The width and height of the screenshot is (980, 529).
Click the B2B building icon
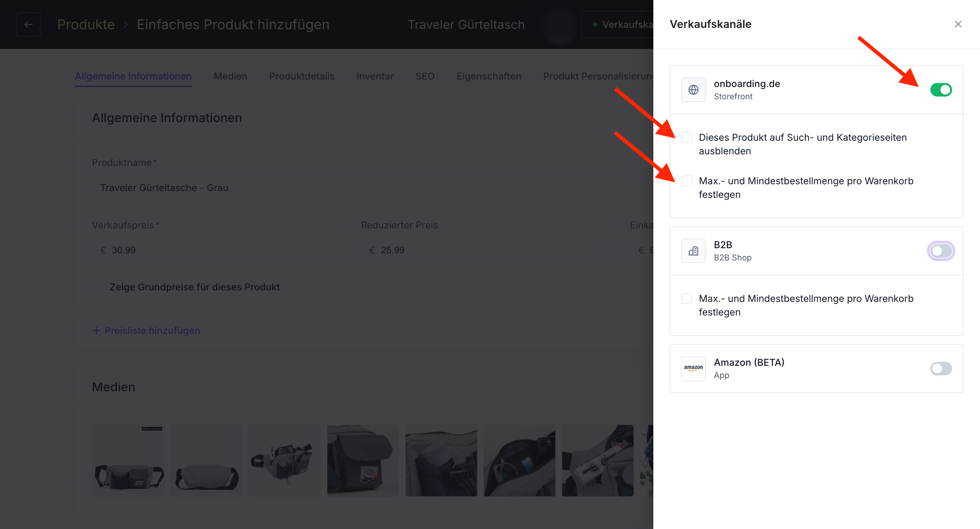pyautogui.click(x=693, y=251)
